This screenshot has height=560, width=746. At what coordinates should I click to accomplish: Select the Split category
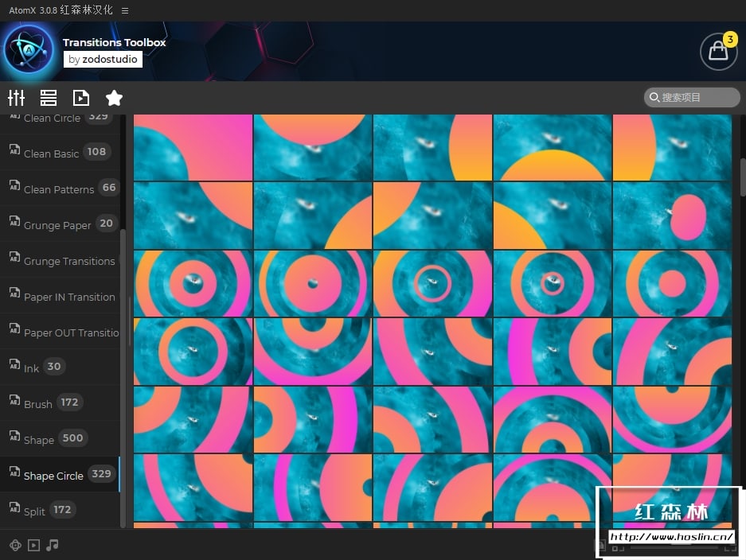pyautogui.click(x=60, y=510)
